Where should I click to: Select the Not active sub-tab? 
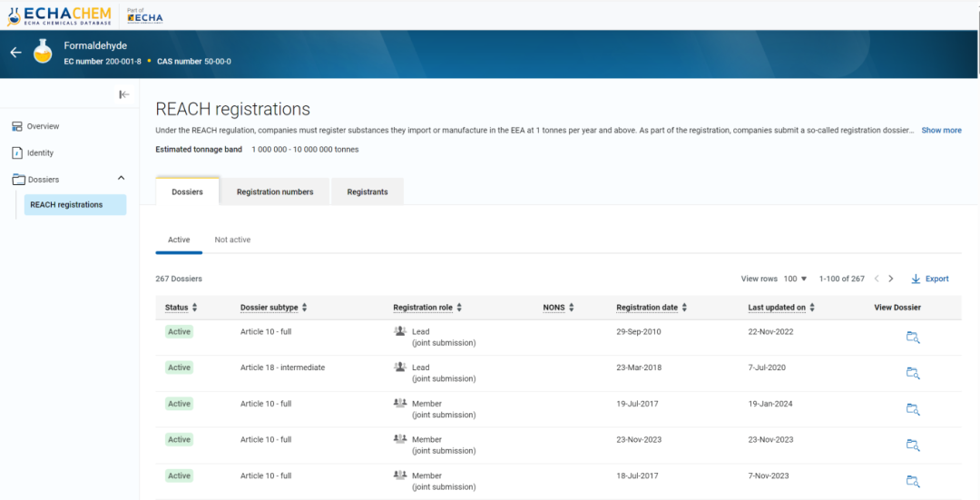(x=232, y=240)
